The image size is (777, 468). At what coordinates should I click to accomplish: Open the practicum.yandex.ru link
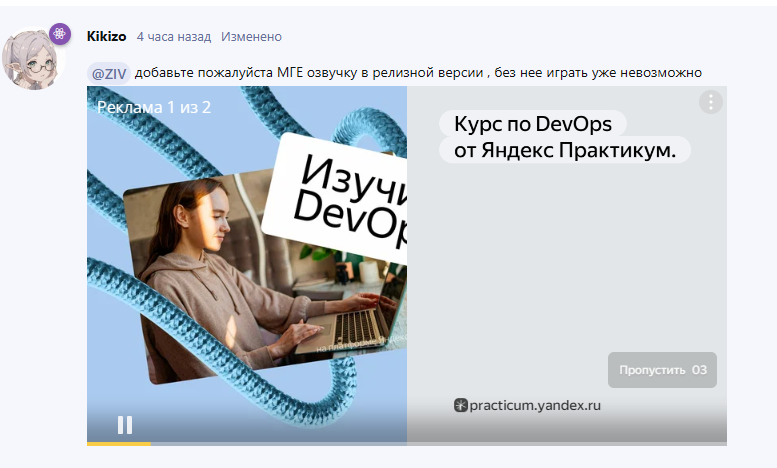(x=535, y=406)
